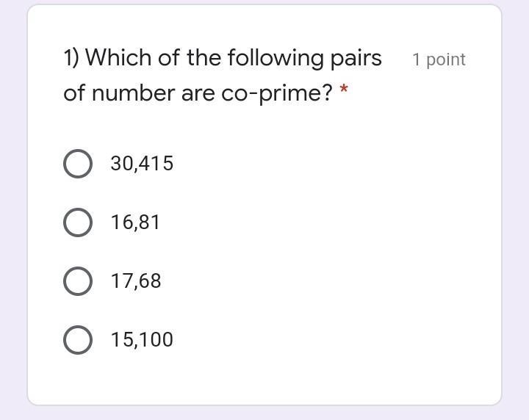Screen dimensions: 529x420
Task: Select the 17,68 radio button
Action: pos(78,281)
